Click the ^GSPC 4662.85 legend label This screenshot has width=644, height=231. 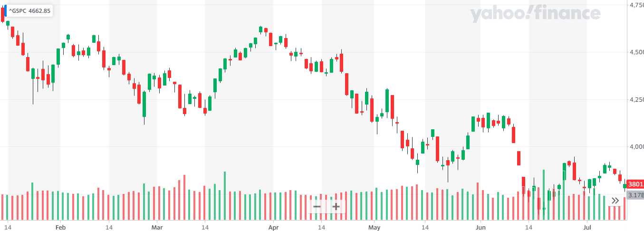[29, 10]
